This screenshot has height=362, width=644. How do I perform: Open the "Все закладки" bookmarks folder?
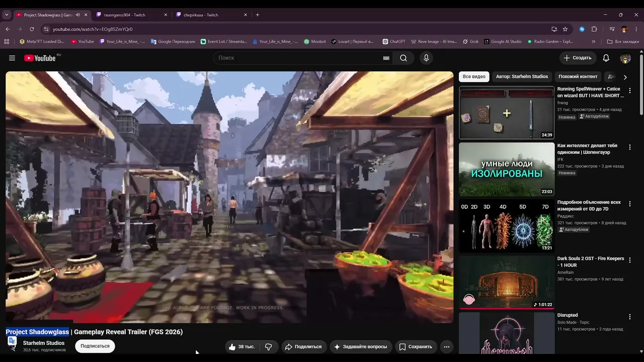tap(623, 42)
